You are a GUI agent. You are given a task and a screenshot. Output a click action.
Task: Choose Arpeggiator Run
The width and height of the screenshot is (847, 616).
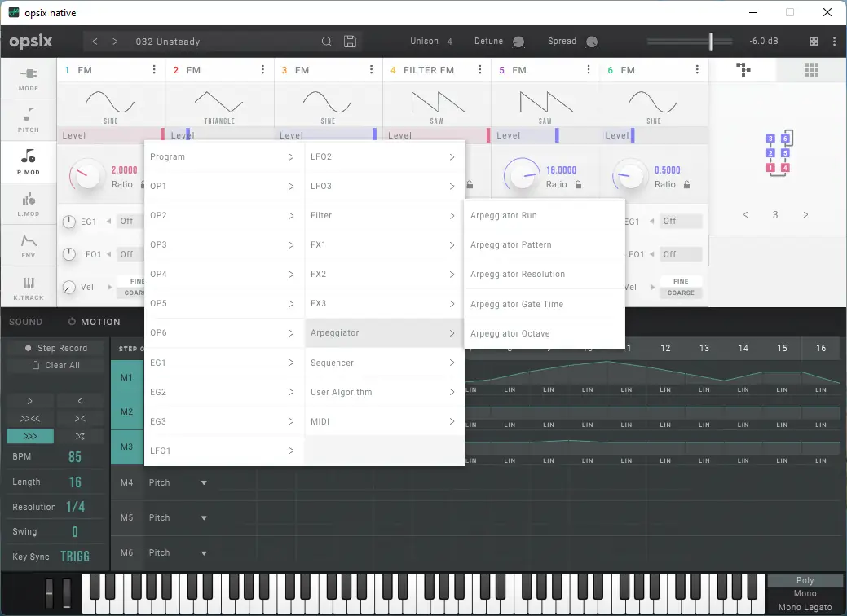pos(544,215)
